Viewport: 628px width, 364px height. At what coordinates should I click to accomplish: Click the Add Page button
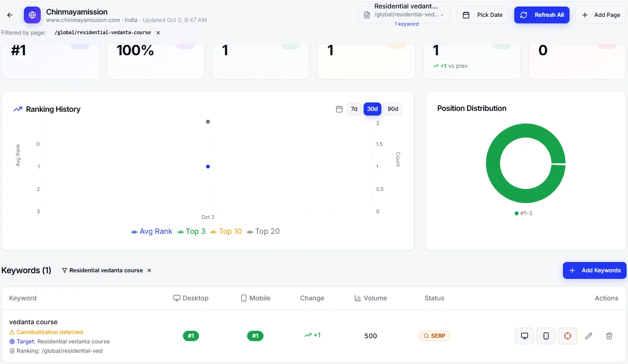601,15
